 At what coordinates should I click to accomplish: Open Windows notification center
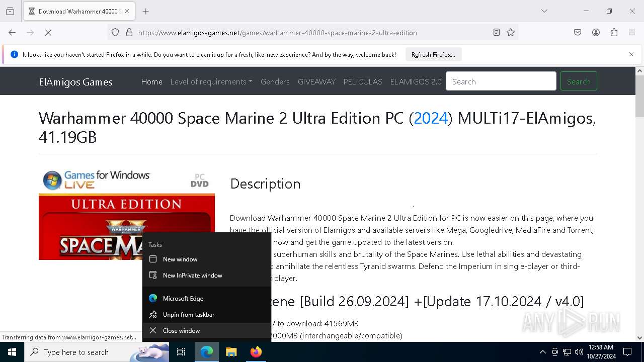pos(627,352)
